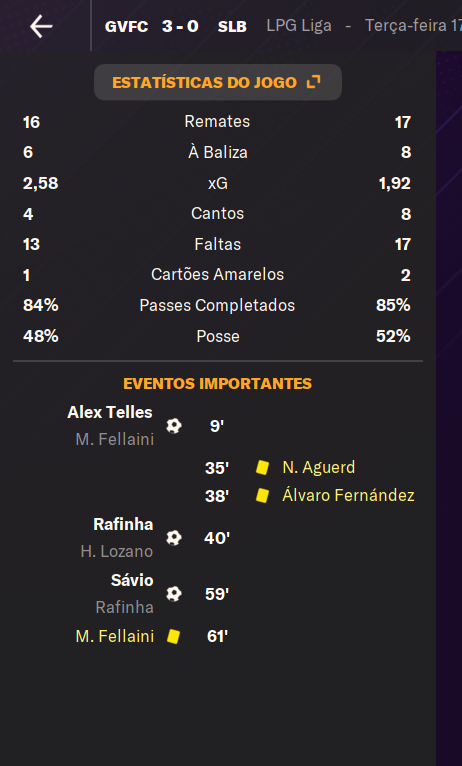The width and height of the screenshot is (462, 766).
Task: Click assist provider H. Lozano
Action: click(x=117, y=552)
